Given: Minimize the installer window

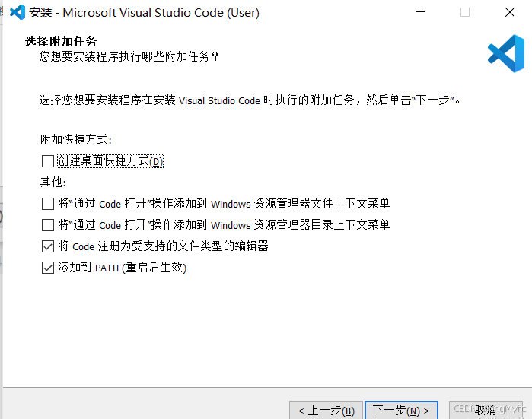Looking at the screenshot, I should 421,12.
